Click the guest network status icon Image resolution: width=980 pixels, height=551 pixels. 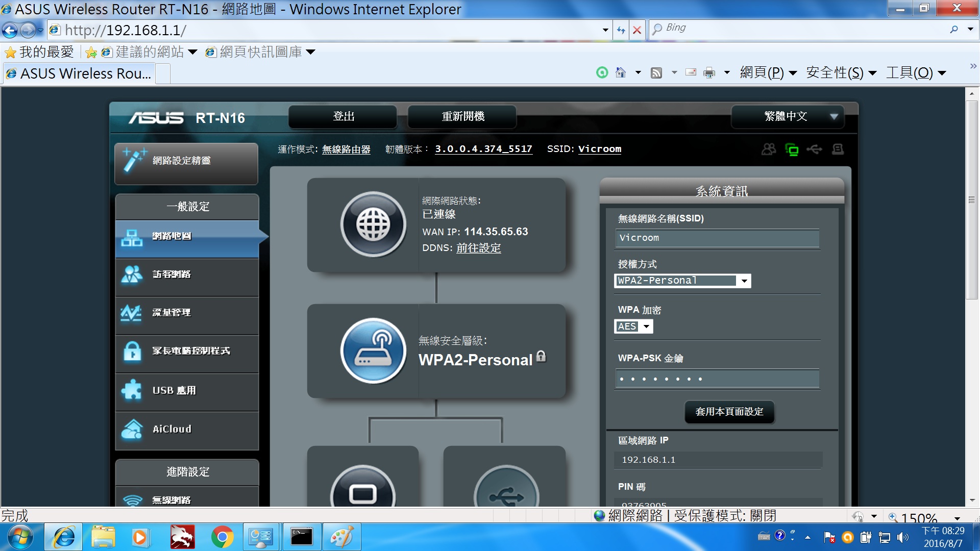(x=769, y=149)
